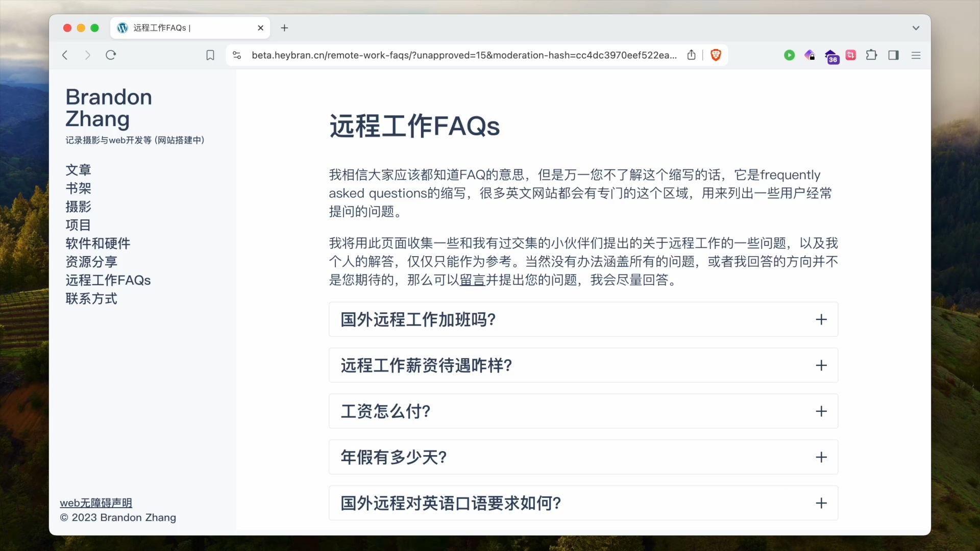Open 联系方式 in the sidebar menu
This screenshot has width=980, height=551.
click(x=91, y=298)
